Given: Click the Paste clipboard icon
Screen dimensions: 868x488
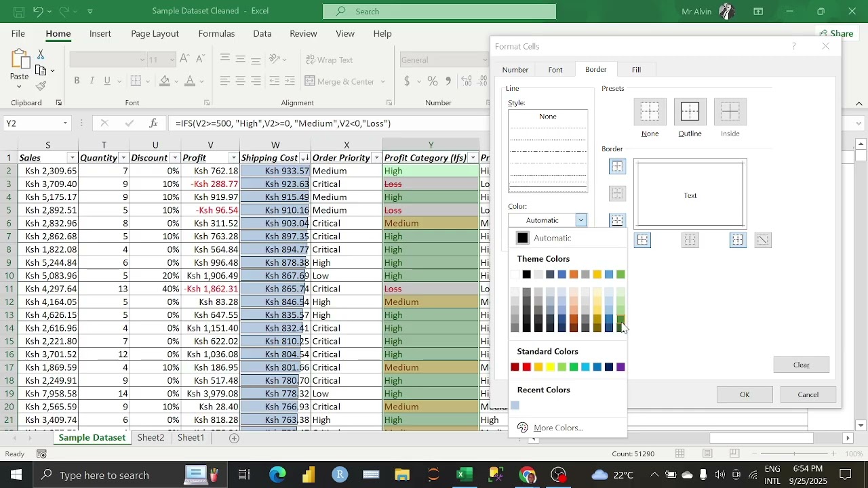Looking at the screenshot, I should 19,61.
